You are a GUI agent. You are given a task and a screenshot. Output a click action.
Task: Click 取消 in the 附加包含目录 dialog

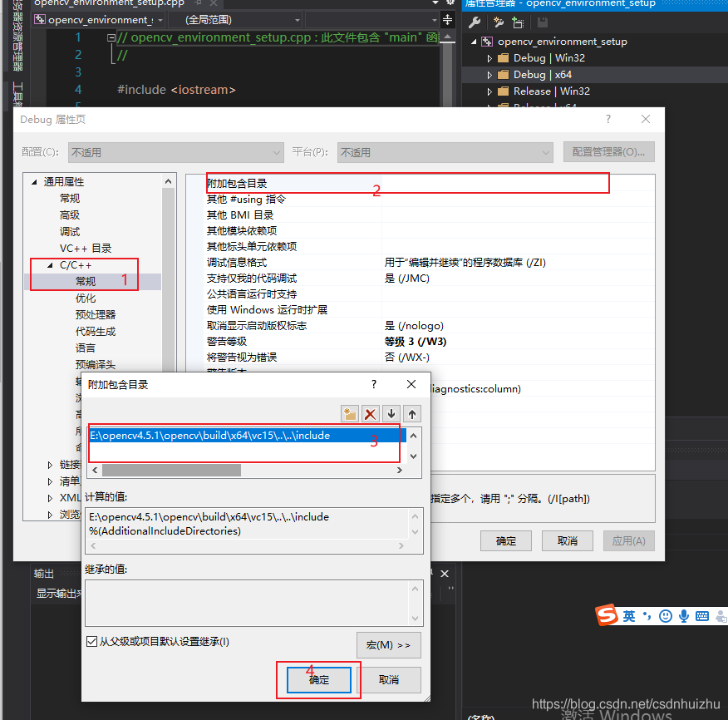click(x=389, y=680)
